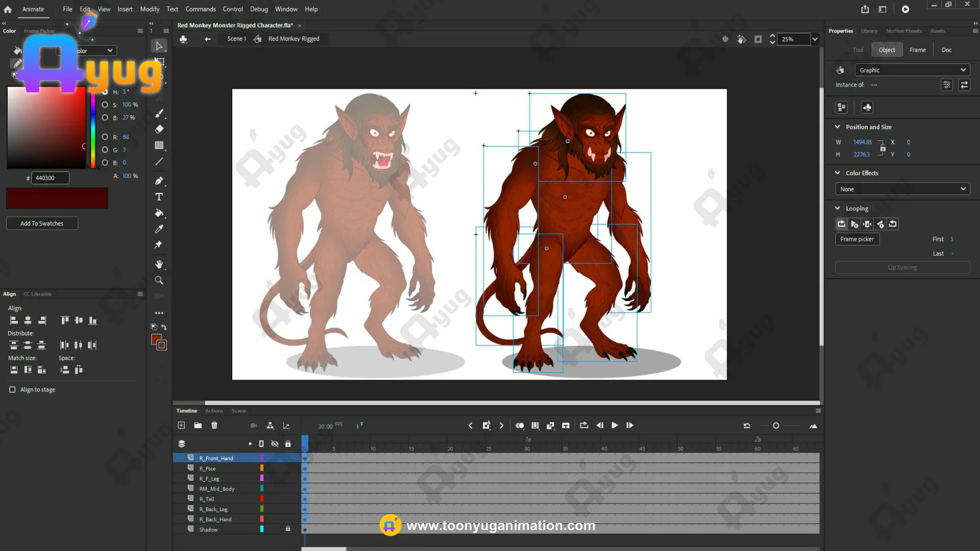Click the Frame picker button
Image resolution: width=980 pixels, height=551 pixels.
tap(857, 239)
